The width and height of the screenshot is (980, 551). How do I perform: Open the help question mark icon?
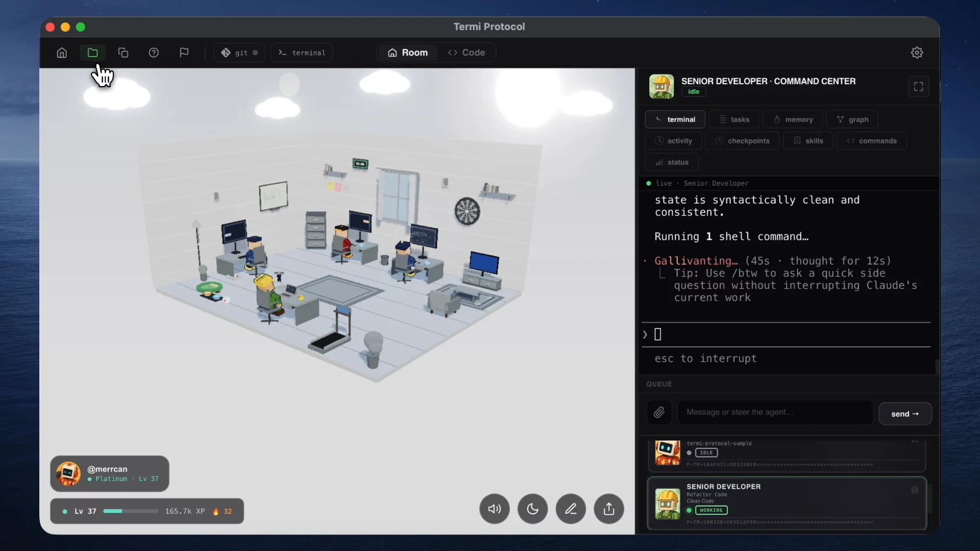[154, 53]
